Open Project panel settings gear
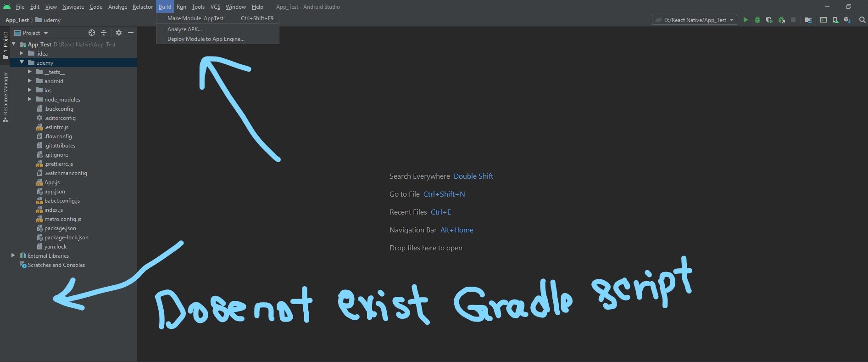This screenshot has width=868, height=362. [119, 33]
